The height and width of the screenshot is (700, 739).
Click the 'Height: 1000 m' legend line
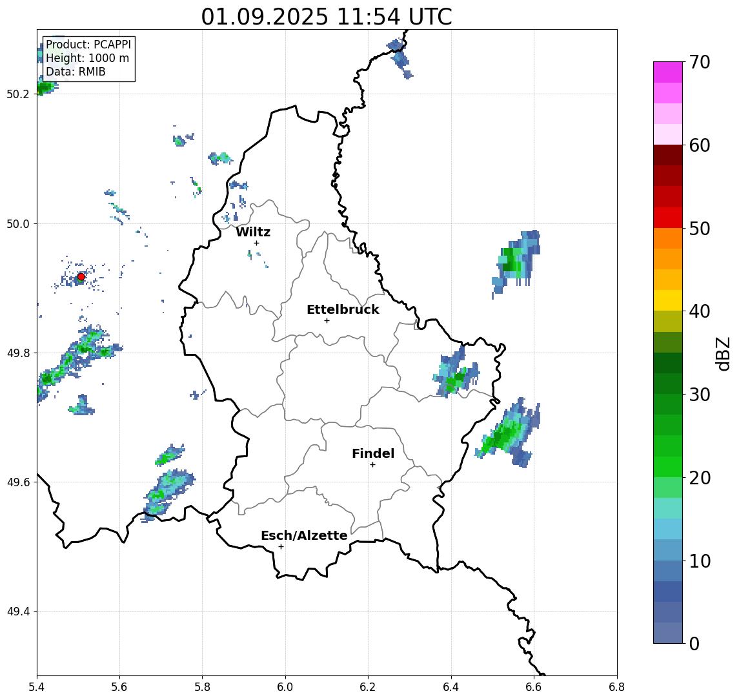tap(87, 58)
